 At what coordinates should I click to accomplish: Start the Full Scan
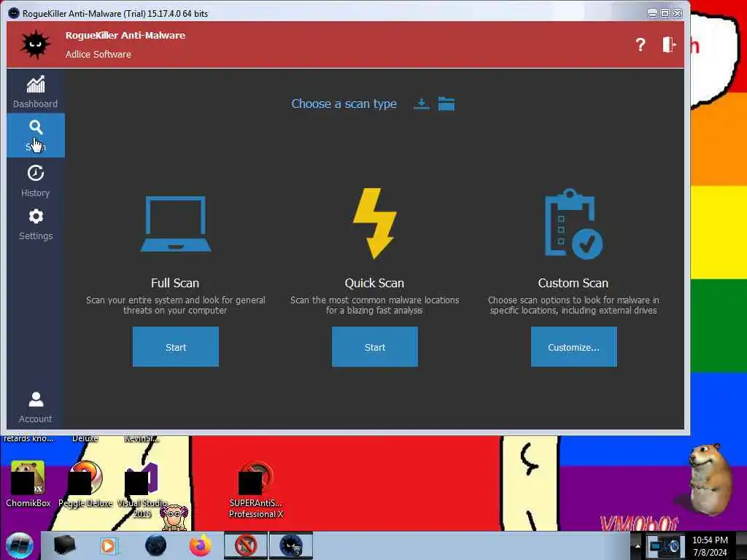(176, 347)
